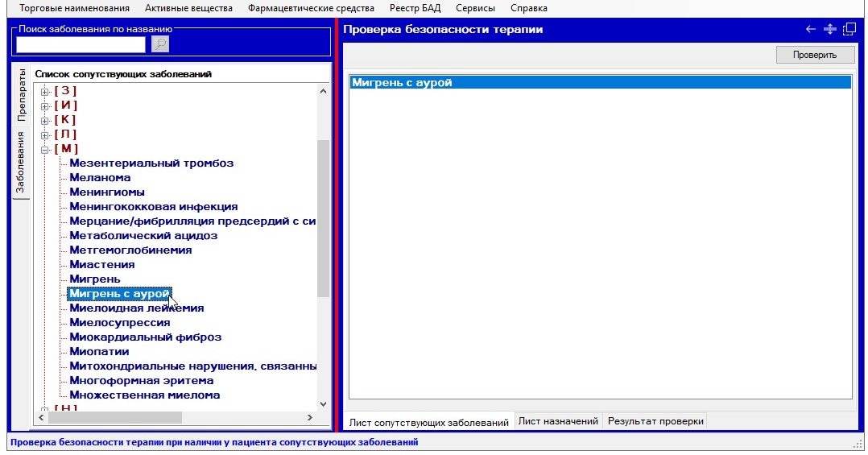868x455 pixels.
Task: Click the back arrow icon in panel header
Action: pos(811,30)
